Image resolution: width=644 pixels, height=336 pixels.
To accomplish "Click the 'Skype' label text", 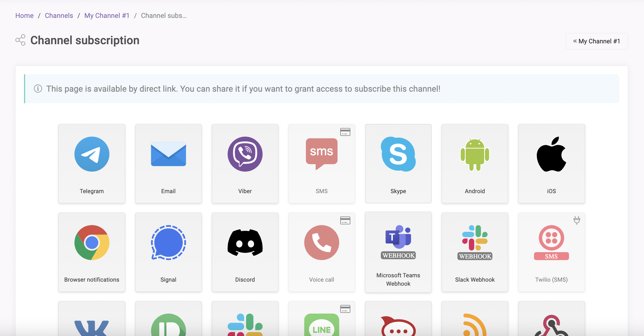I will [x=398, y=191].
